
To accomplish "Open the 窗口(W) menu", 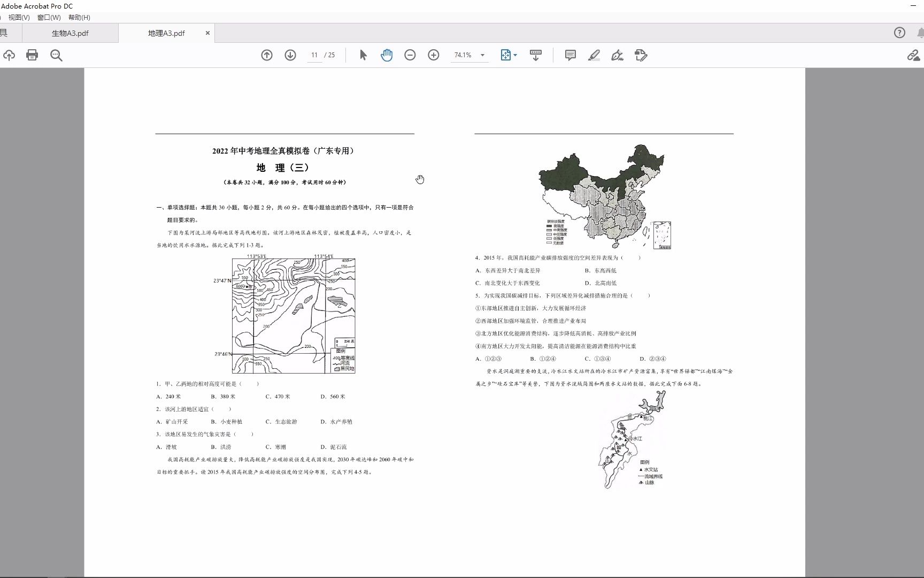I will pos(49,17).
